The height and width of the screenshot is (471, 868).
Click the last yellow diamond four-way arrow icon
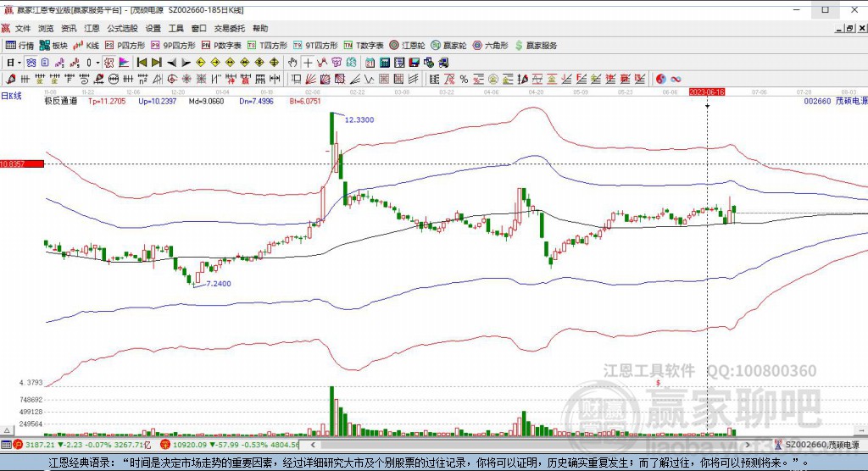(x=274, y=63)
